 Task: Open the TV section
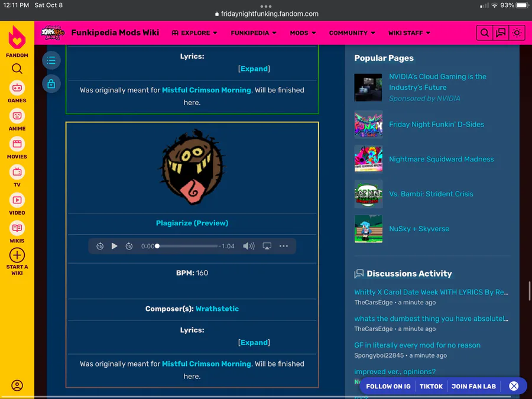17,176
